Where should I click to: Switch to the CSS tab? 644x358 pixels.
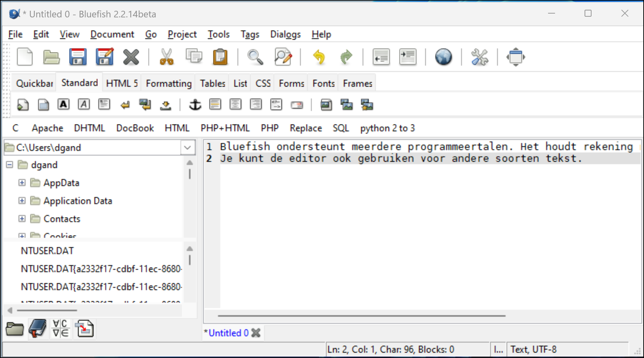pos(263,83)
